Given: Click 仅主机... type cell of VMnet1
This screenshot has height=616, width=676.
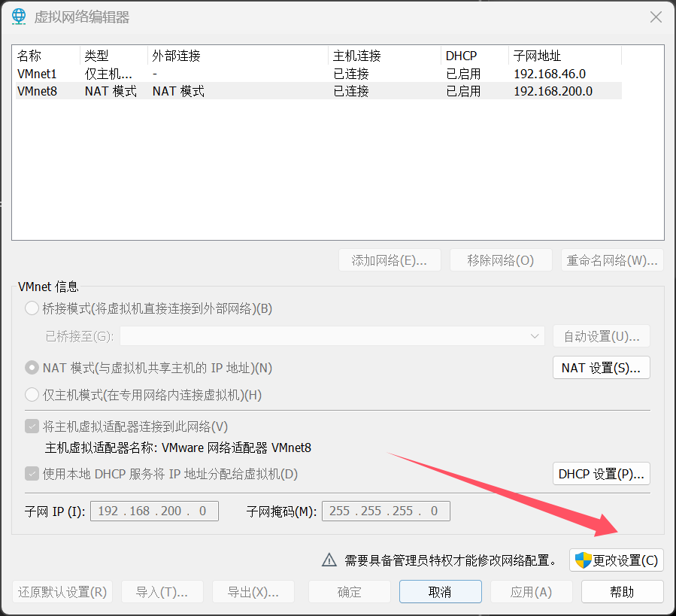Looking at the screenshot, I should coord(108,74).
